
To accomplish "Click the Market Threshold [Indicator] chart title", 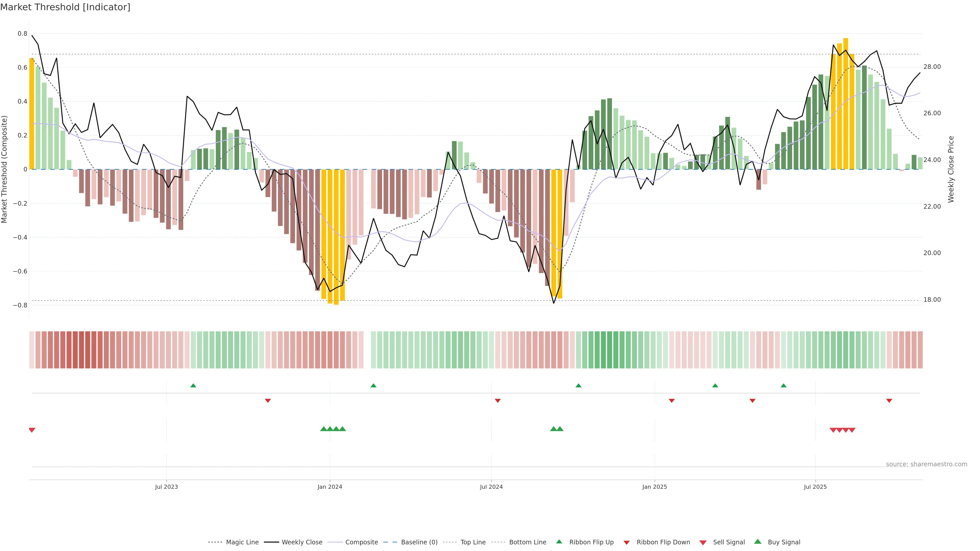I will coord(65,7).
